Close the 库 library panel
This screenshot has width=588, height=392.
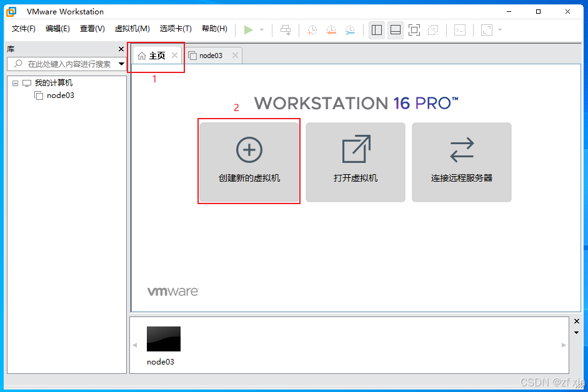pyautogui.click(x=121, y=49)
